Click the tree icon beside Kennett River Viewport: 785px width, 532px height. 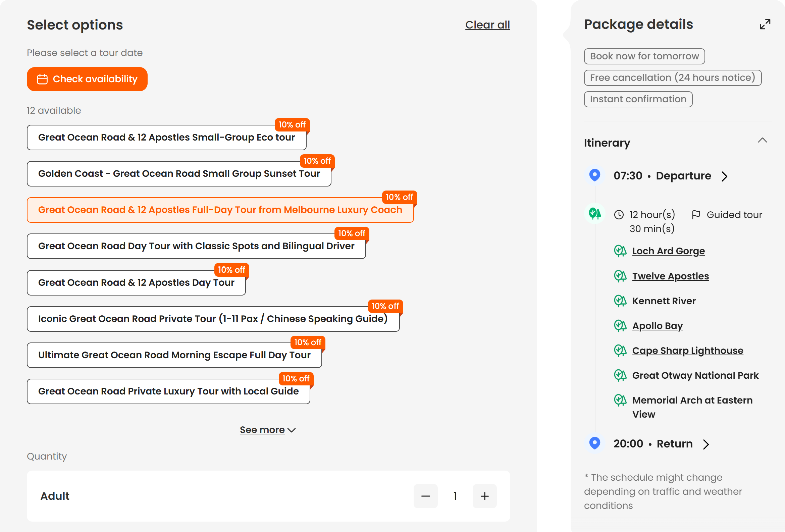(x=620, y=301)
